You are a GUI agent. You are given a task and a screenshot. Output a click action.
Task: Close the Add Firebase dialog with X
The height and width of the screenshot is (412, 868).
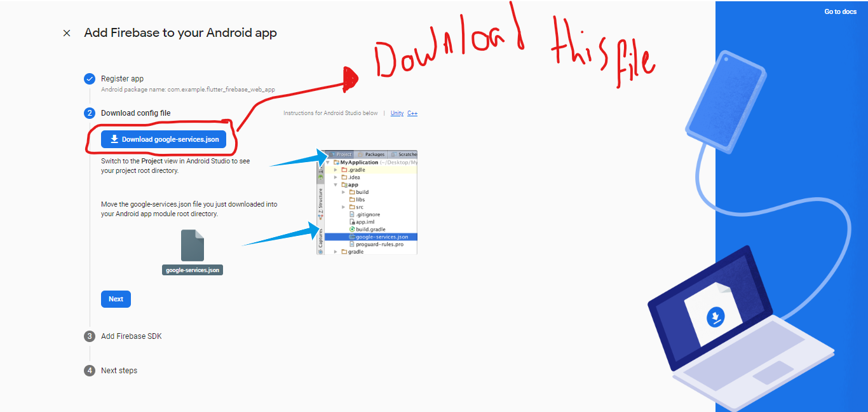point(67,33)
